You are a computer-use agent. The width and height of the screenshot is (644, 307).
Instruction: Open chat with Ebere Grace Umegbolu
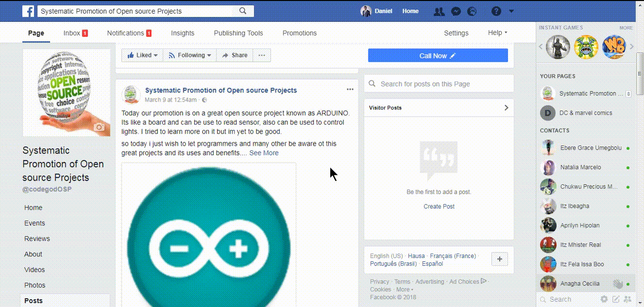tap(585, 148)
